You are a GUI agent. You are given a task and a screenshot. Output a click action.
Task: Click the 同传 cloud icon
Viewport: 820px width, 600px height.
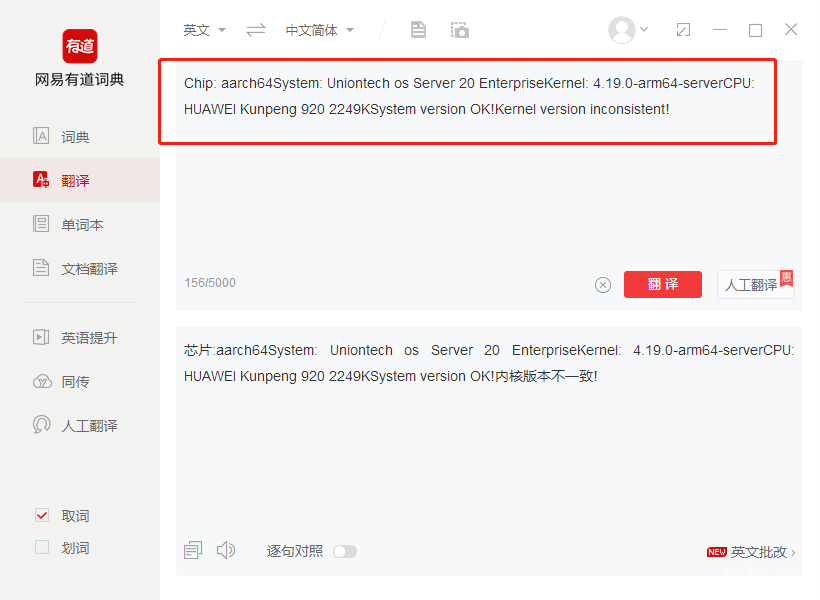click(x=42, y=382)
